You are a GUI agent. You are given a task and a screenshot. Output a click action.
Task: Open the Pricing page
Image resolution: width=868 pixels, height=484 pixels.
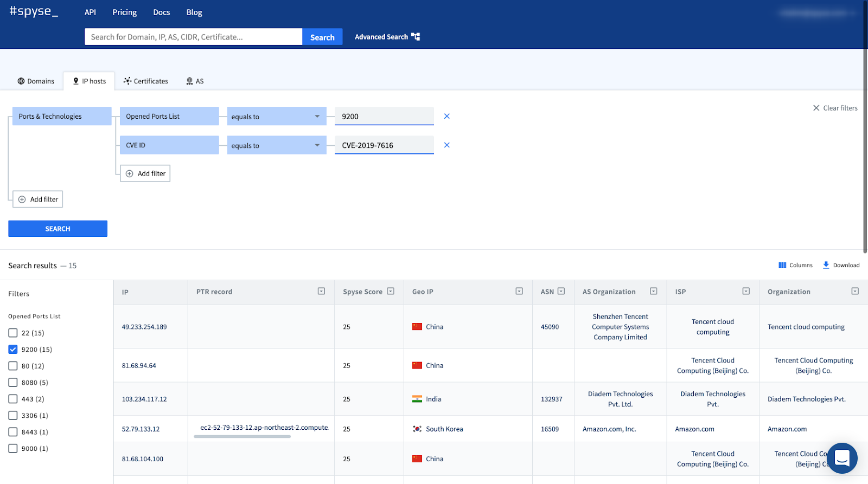click(124, 12)
